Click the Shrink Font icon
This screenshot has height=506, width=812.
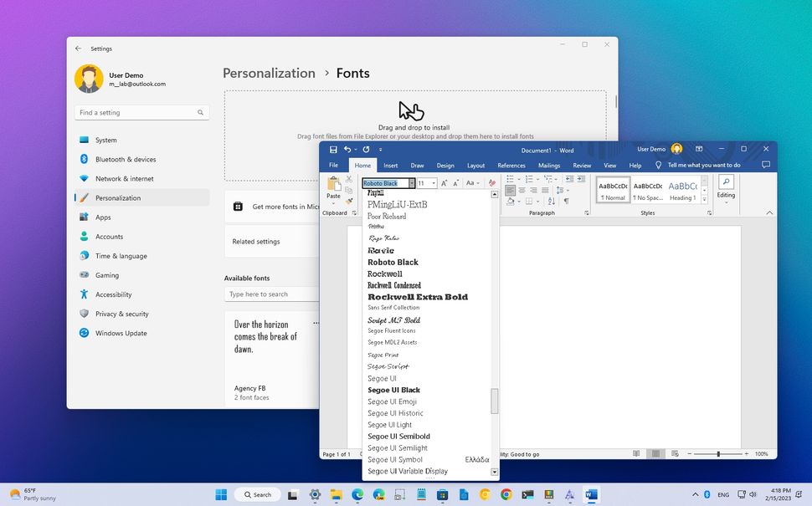pos(455,183)
